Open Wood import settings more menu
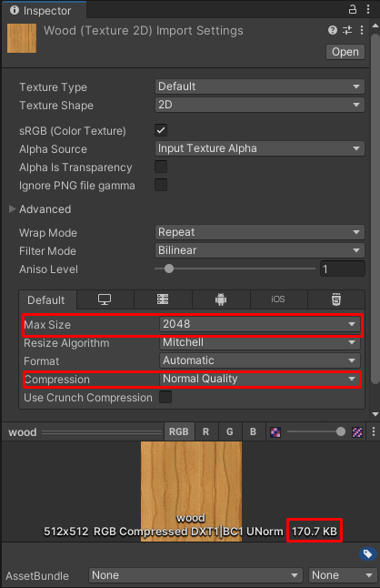 362,30
